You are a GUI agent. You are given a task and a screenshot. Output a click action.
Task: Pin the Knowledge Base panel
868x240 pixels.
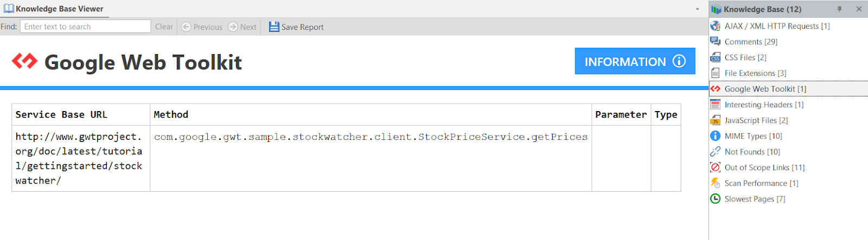coord(839,9)
